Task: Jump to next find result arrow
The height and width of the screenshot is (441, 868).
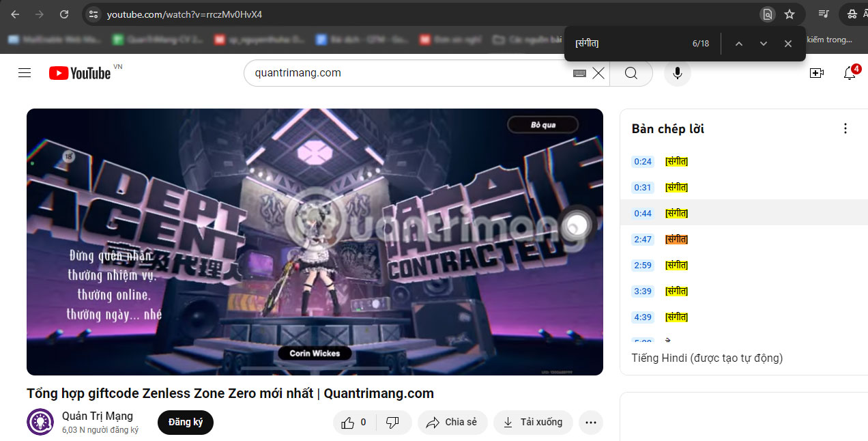Action: click(x=764, y=44)
